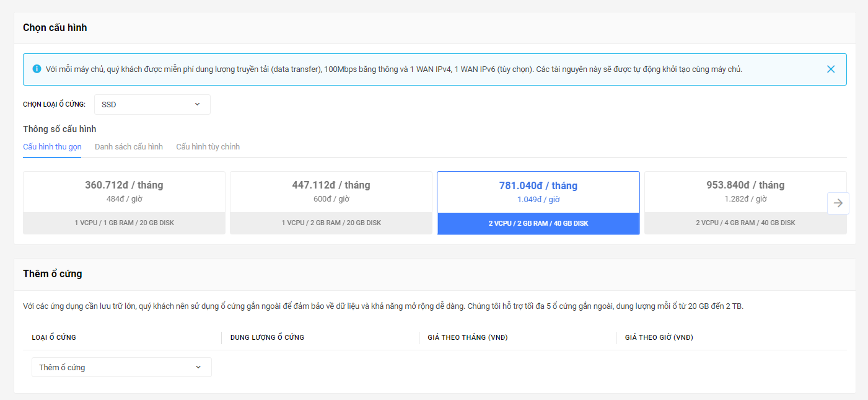Click the 1.049đ / giờ hourly price
Viewport: 868px width, 400px height.
pyautogui.click(x=538, y=200)
